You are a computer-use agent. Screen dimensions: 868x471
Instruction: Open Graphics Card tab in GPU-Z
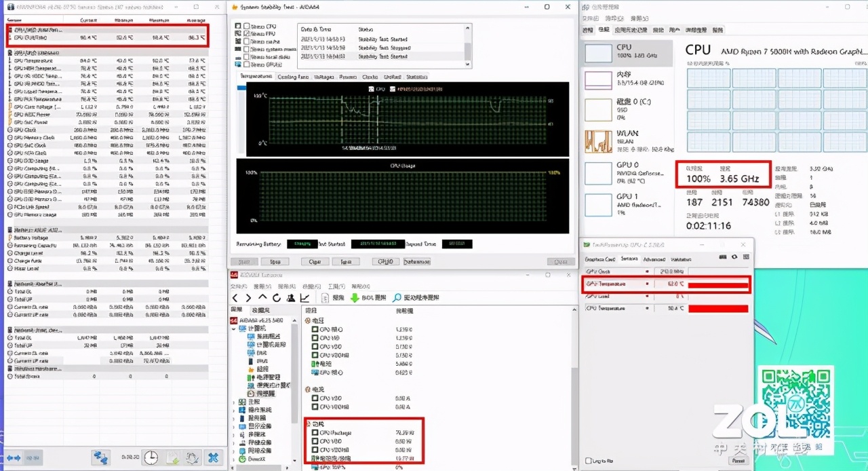point(600,259)
